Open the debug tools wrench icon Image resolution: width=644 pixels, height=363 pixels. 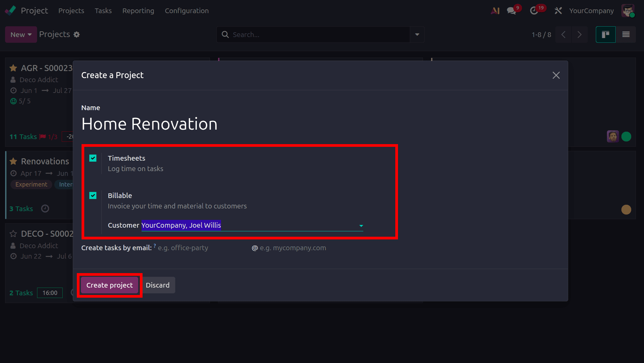558,11
